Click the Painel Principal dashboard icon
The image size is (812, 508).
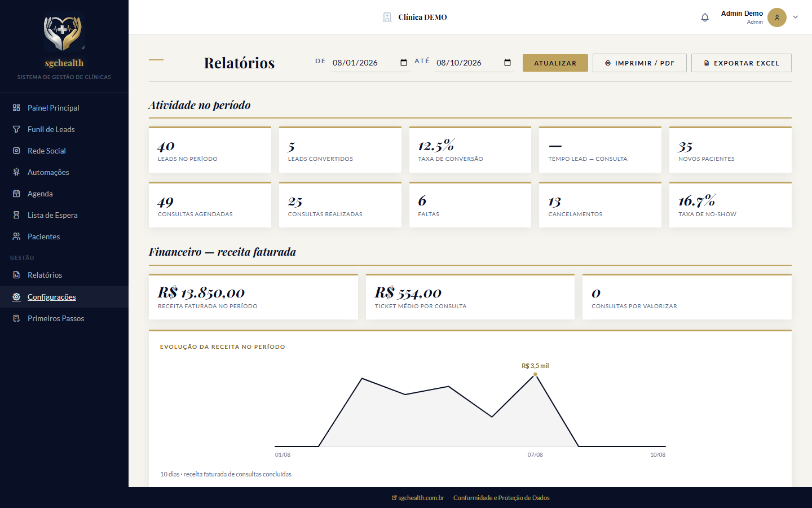(16, 108)
